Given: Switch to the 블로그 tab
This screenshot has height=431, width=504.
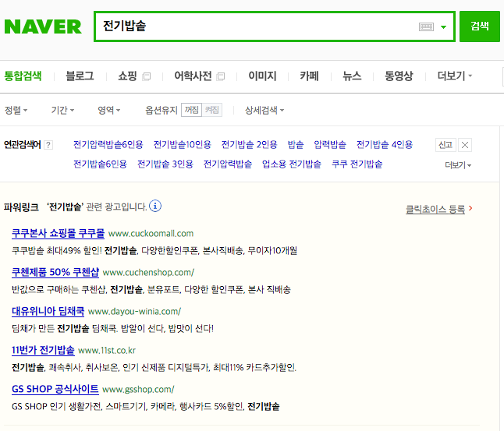Looking at the screenshot, I should pyautogui.click(x=80, y=76).
